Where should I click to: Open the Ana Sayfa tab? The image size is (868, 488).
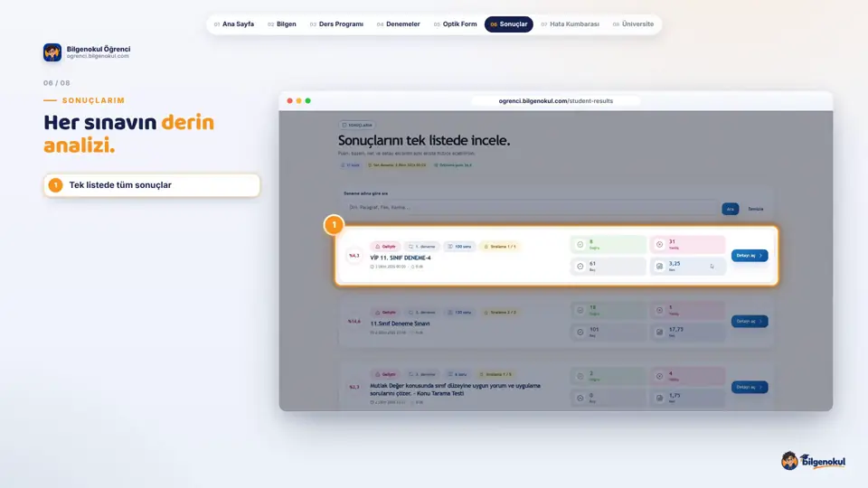click(x=233, y=24)
